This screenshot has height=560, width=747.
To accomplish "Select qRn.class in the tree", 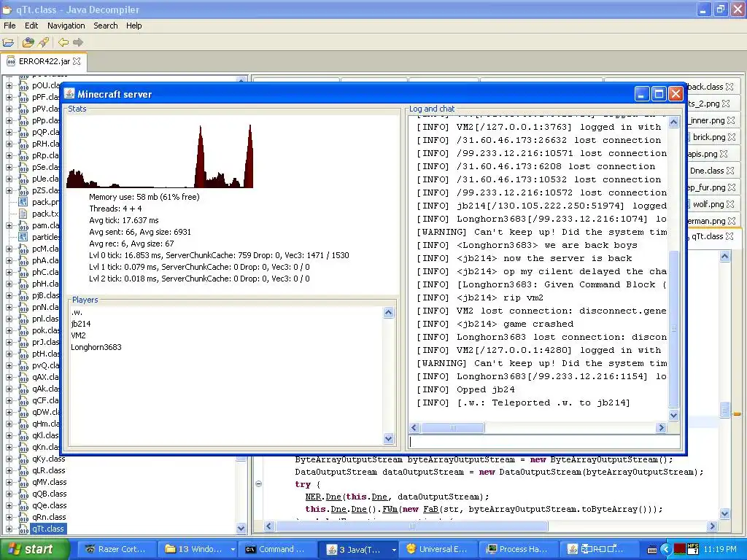I will click(49, 517).
